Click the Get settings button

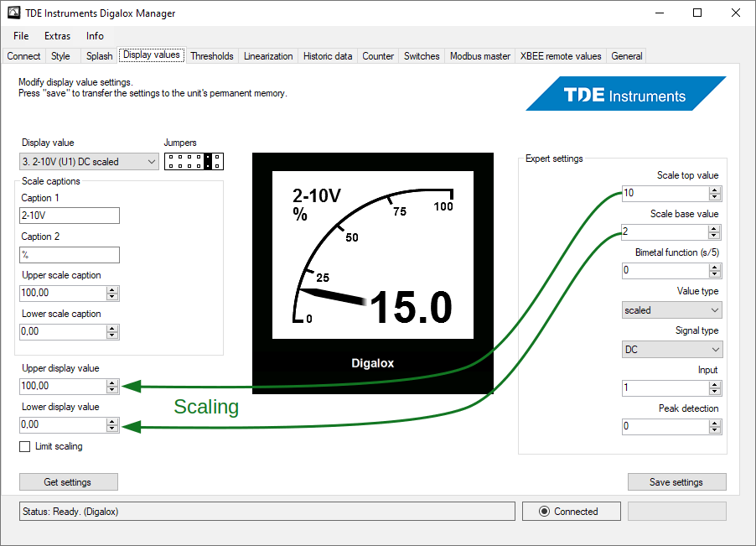(69, 482)
